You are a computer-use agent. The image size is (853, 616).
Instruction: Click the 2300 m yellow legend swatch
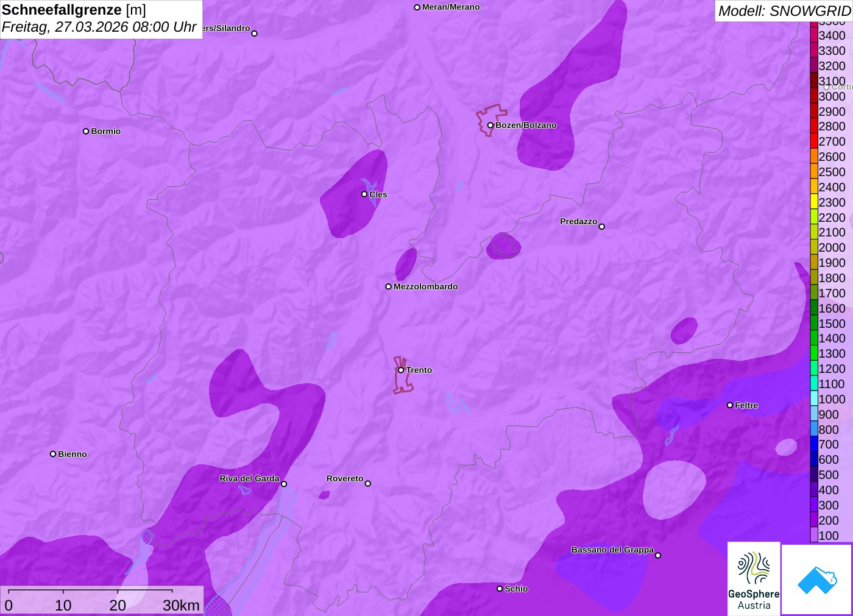pyautogui.click(x=814, y=202)
